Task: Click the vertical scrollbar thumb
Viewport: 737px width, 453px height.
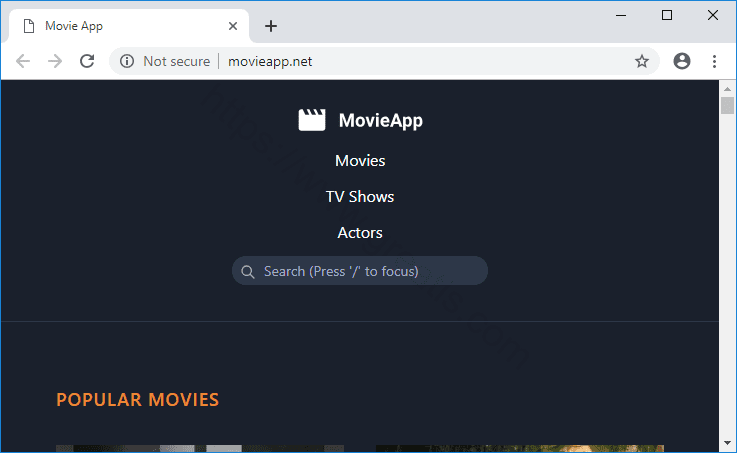Action: (x=727, y=105)
